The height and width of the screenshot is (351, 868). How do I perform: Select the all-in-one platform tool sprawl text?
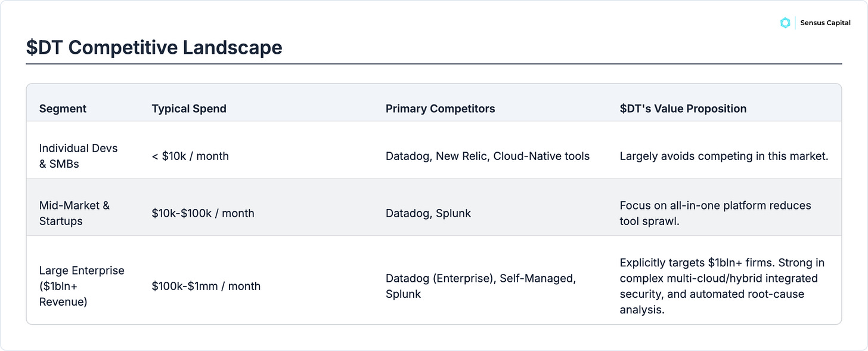pos(715,213)
